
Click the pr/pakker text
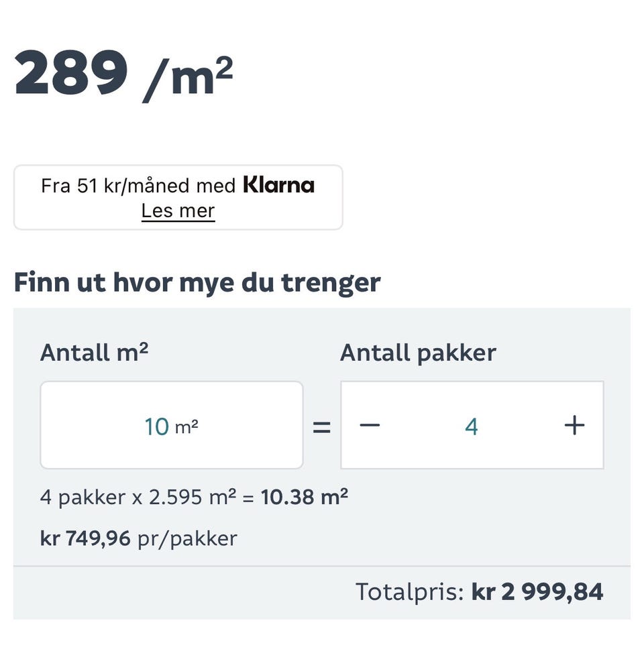(x=187, y=538)
